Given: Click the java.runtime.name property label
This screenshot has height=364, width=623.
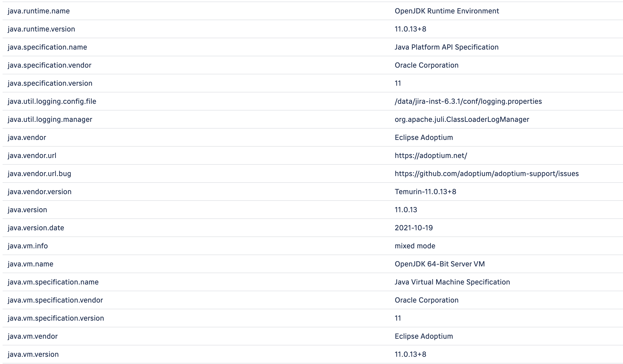Looking at the screenshot, I should point(39,11).
